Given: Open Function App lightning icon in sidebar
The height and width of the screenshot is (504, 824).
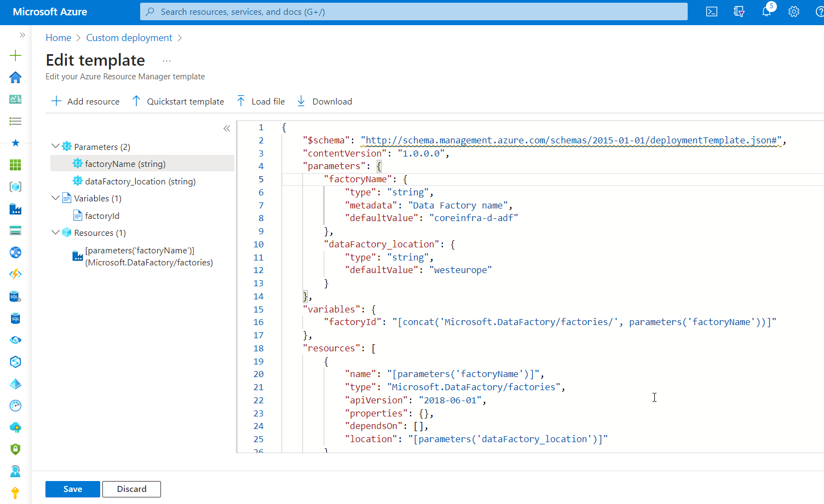Looking at the screenshot, I should click(x=15, y=274).
